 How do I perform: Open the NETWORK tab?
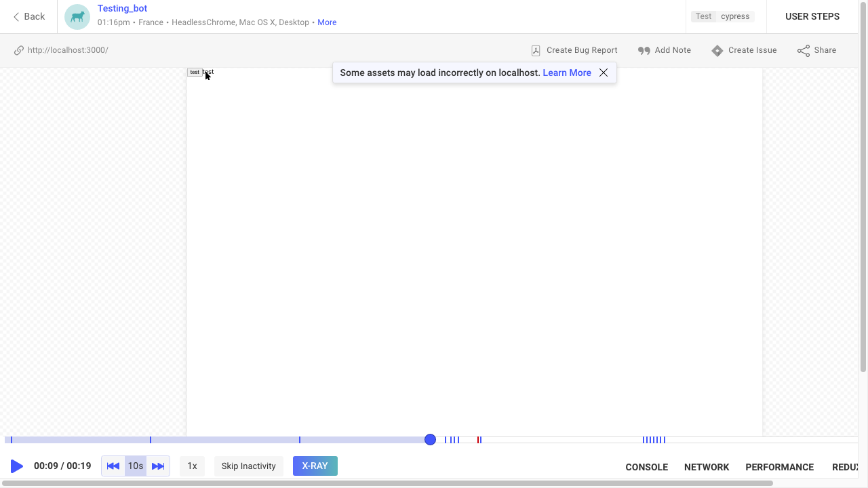pyautogui.click(x=707, y=467)
